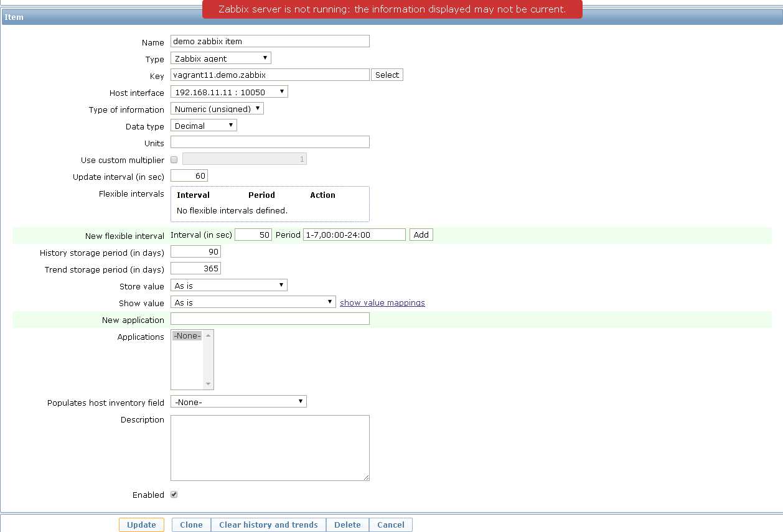783x532 pixels.
Task: Click the Name input field
Action: click(270, 42)
